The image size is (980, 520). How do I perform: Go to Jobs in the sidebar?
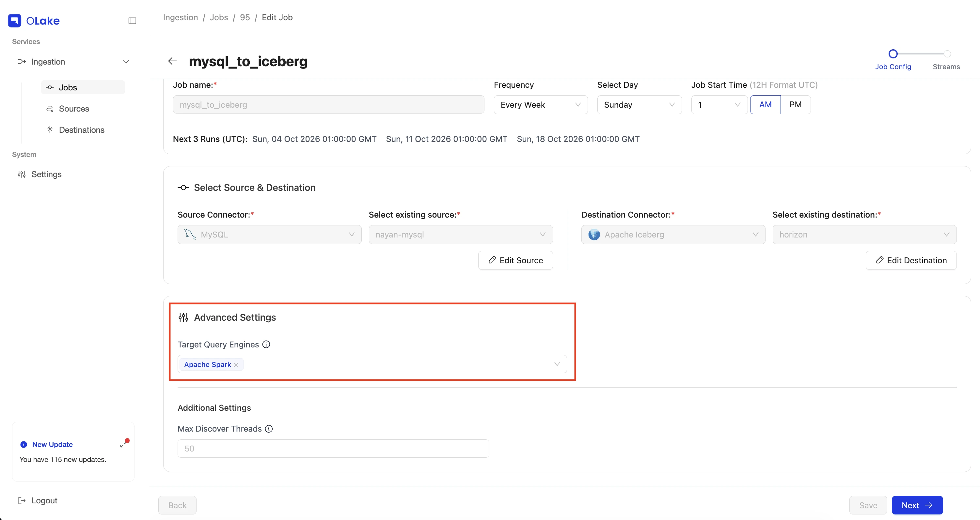click(83, 87)
